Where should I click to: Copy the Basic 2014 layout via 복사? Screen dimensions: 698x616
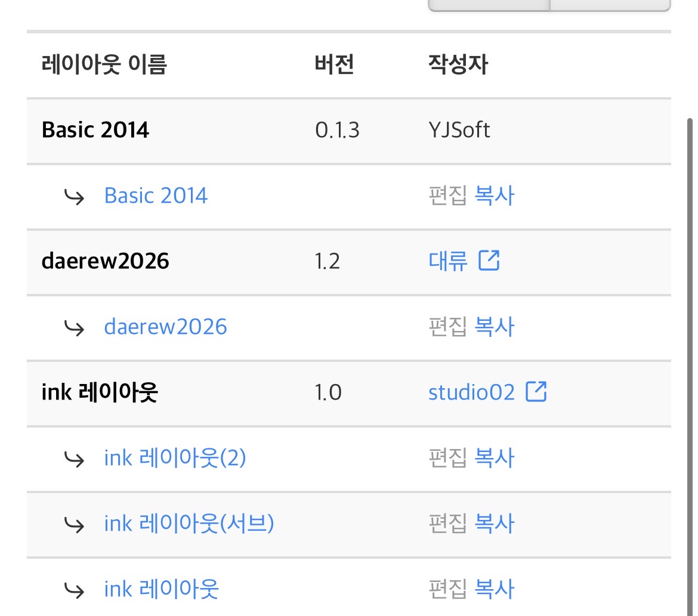(495, 196)
